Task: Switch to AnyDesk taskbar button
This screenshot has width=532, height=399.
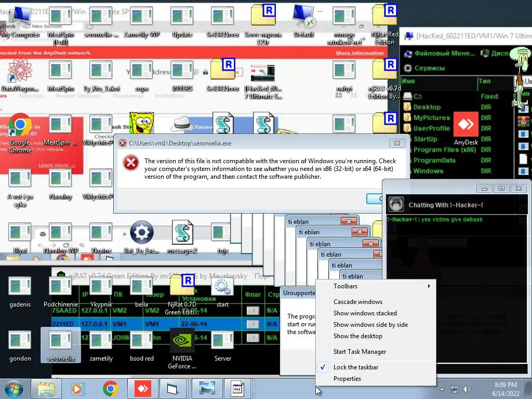Action: (x=143, y=389)
